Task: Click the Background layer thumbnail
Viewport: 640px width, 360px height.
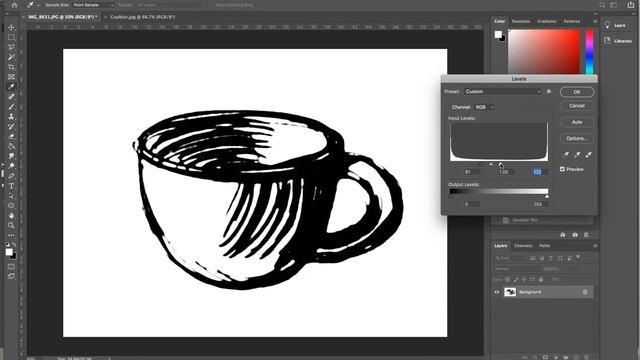Action: click(510, 292)
